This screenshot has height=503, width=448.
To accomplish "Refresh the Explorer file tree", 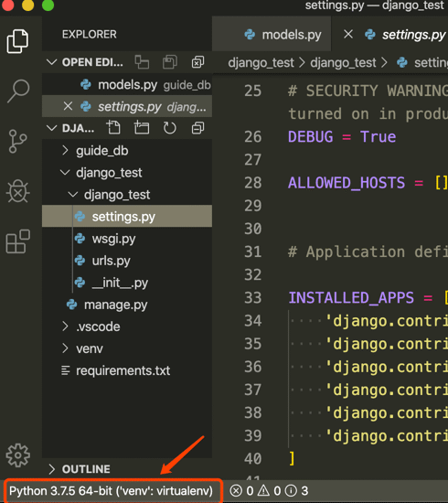I will [169, 128].
